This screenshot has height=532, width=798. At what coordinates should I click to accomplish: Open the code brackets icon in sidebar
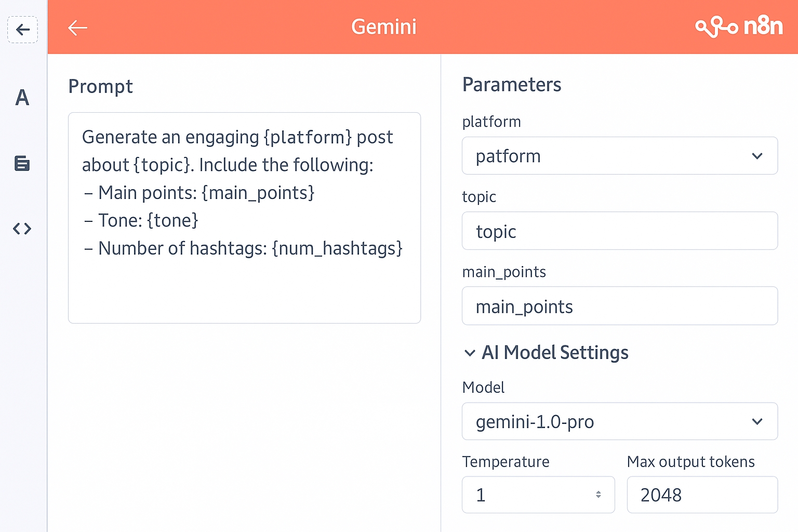22,229
